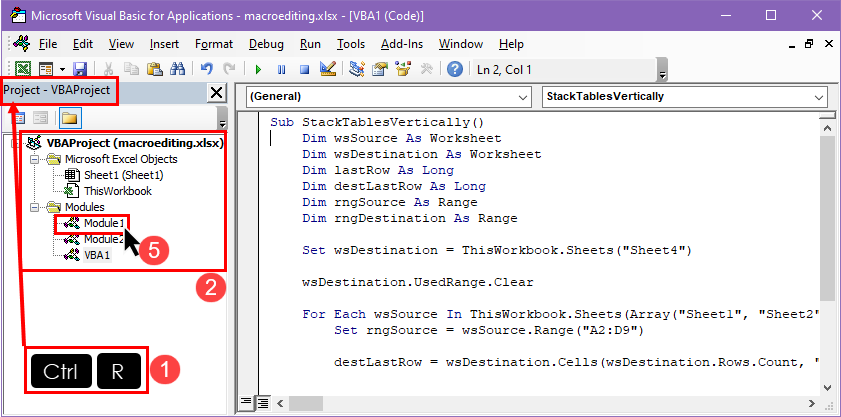This screenshot has height=417, width=841.
Task: Open Project Explorer from its toolbar icon
Action: click(x=357, y=69)
